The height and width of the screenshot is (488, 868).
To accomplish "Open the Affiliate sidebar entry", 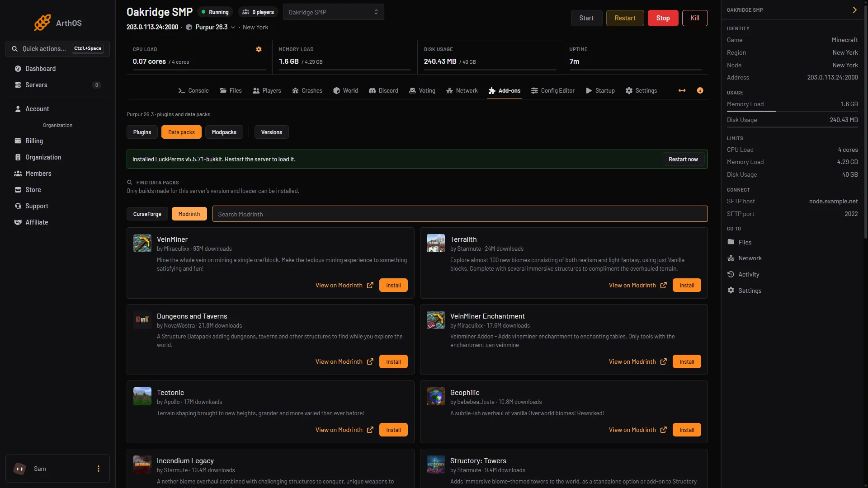I will tap(57, 222).
